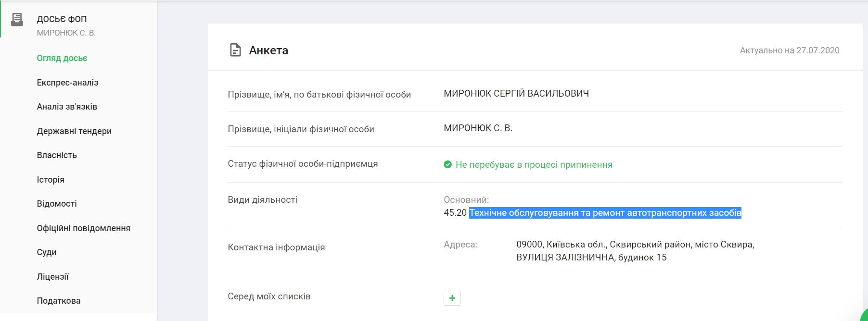
Task: Add to my lists with plus button
Action: click(x=452, y=298)
